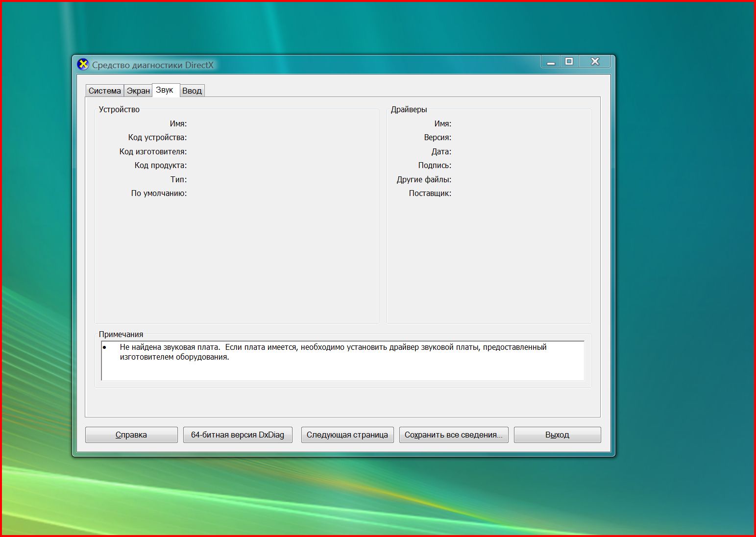The height and width of the screenshot is (537, 756).
Task: Launch 64-битная версия DxDiag
Action: (238, 435)
